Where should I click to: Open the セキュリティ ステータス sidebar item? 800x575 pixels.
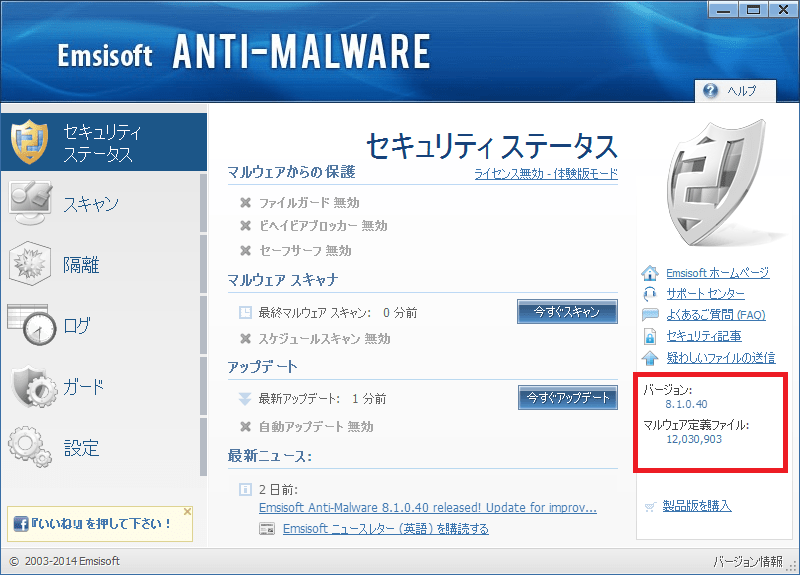tap(104, 142)
